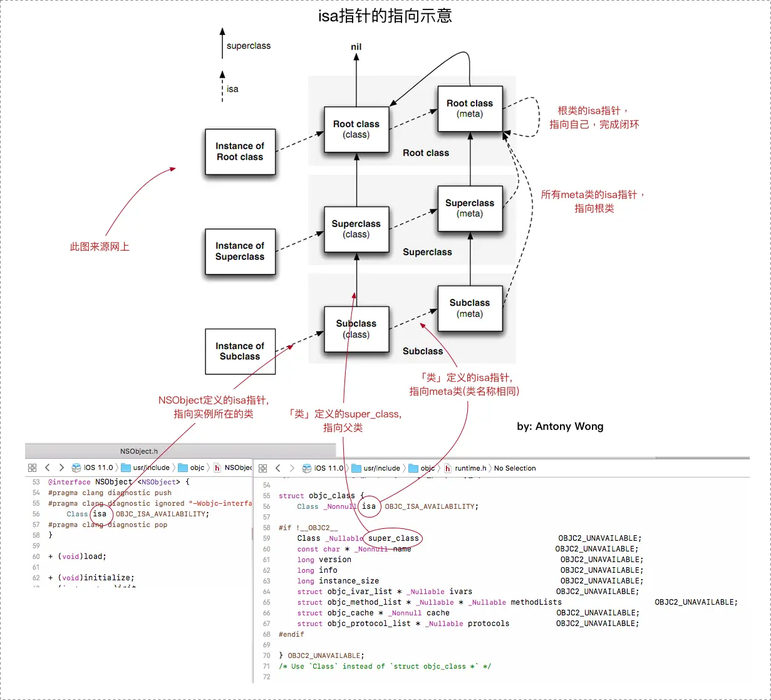Open related items grid in NSObject.h editor
This screenshot has height=700, width=771.
(x=33, y=468)
